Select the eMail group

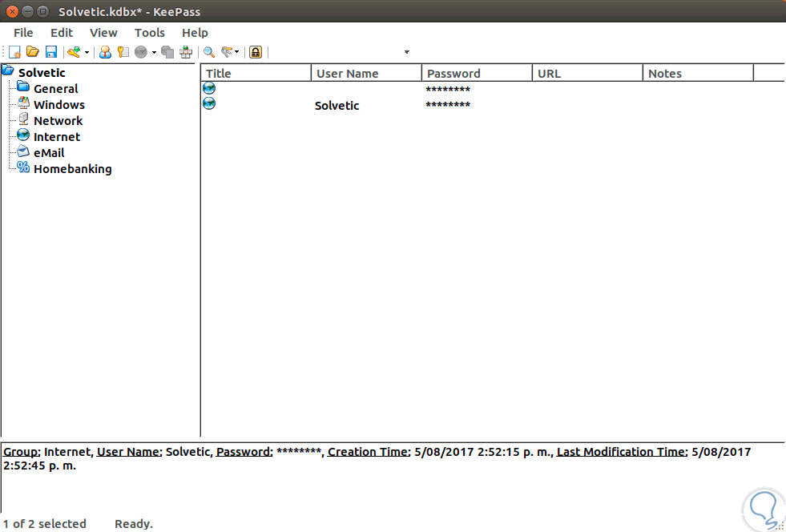point(49,153)
